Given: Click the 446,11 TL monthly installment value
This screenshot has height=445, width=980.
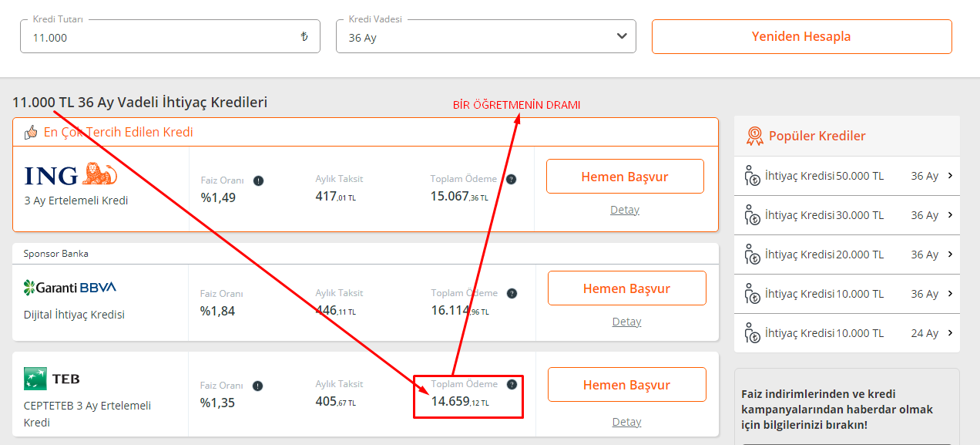Looking at the screenshot, I should (336, 311).
